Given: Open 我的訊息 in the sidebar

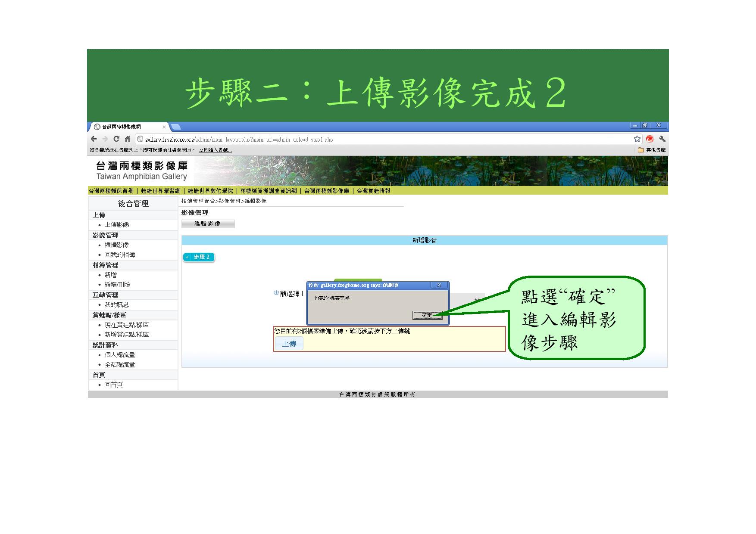Looking at the screenshot, I should pos(117,304).
